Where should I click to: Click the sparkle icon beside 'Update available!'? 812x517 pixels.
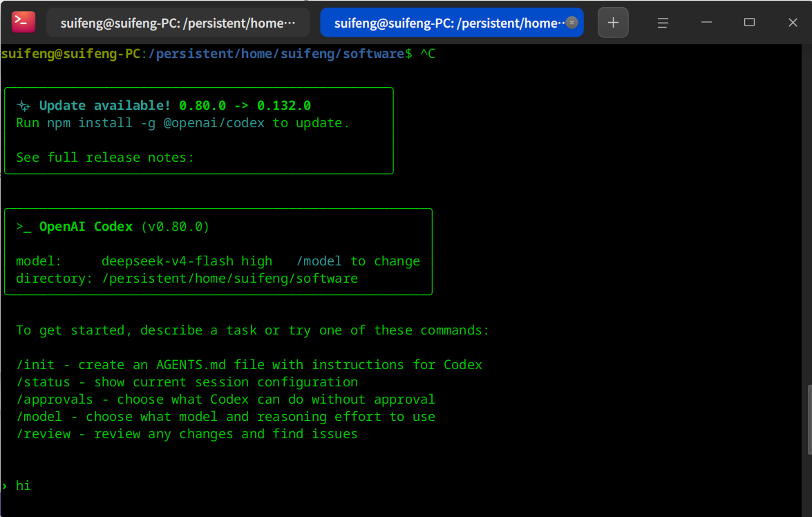coord(23,106)
